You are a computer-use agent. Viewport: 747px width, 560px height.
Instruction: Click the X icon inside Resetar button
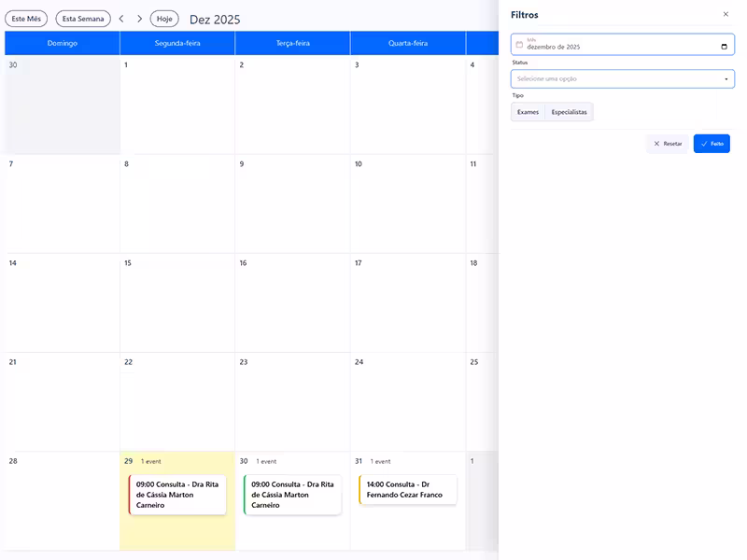tap(655, 143)
